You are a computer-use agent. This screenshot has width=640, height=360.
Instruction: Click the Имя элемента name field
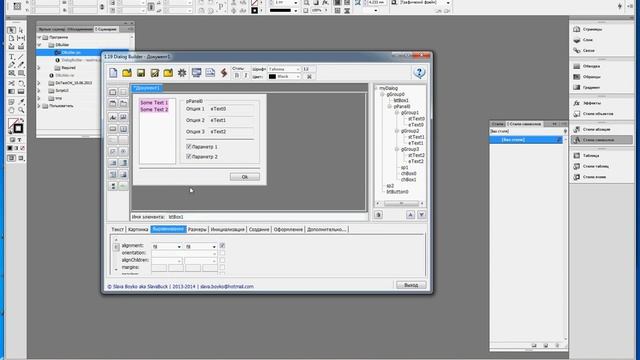[266, 217]
